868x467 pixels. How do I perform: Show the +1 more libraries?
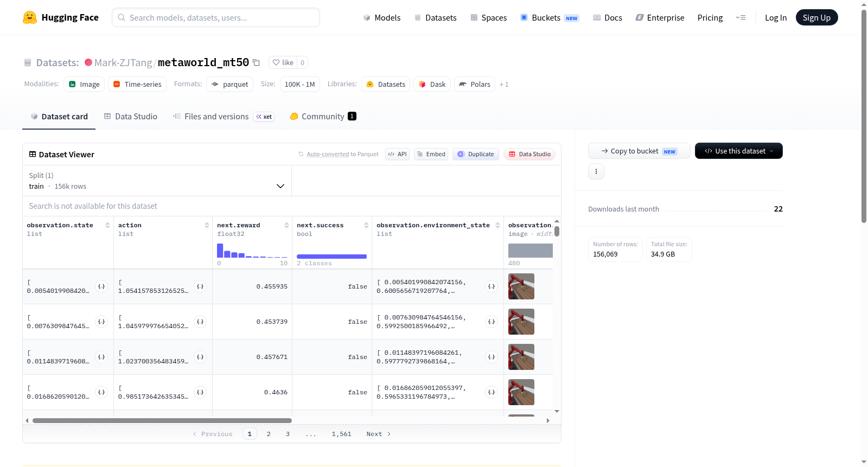point(504,84)
